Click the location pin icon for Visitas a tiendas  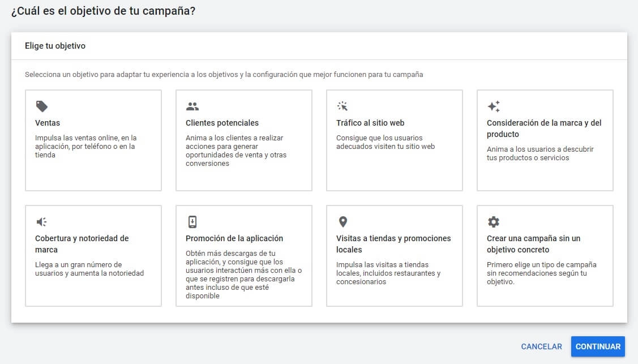click(x=343, y=222)
